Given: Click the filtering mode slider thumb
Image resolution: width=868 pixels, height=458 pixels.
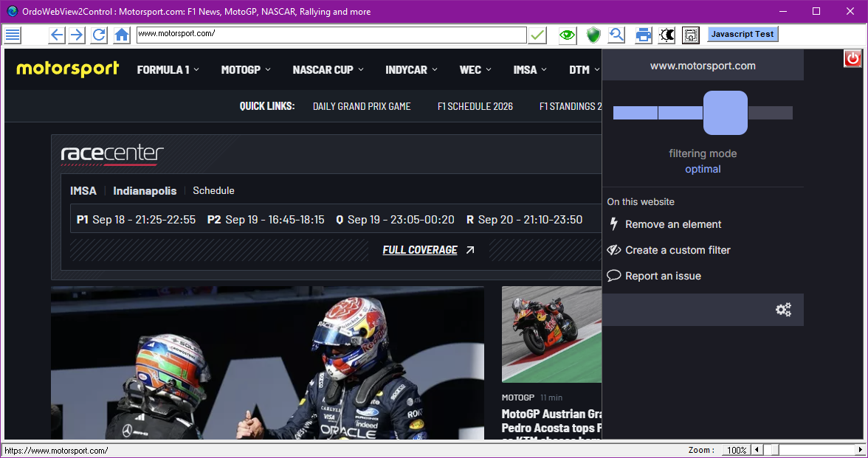Looking at the screenshot, I should 725,113.
